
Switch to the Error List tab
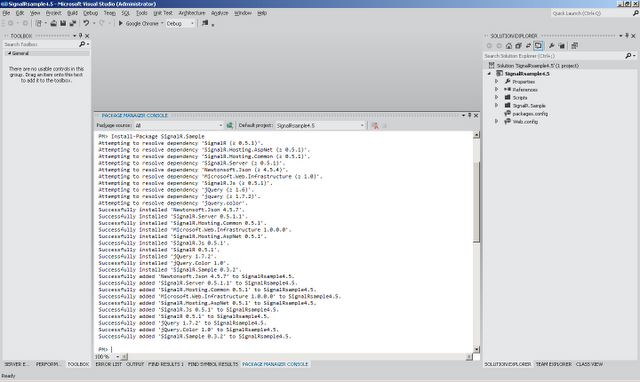click(x=109, y=364)
